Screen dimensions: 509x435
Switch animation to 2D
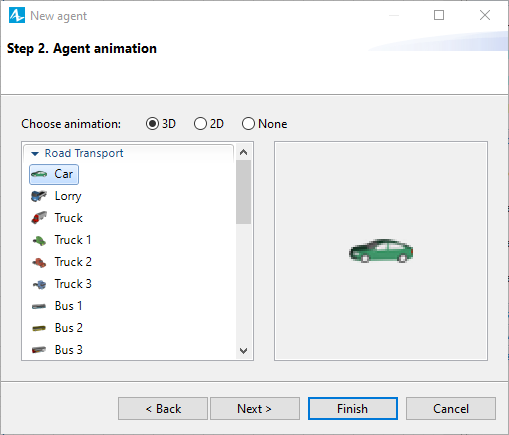[x=200, y=124]
